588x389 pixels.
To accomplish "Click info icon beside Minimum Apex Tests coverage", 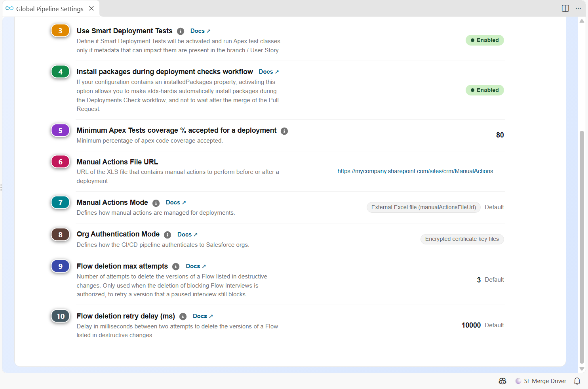I will (x=284, y=131).
